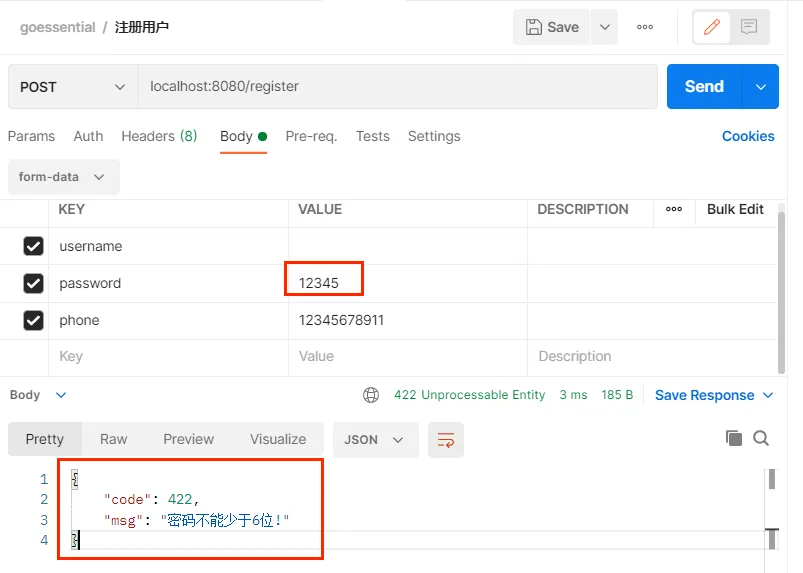
Task: Expand the Send button dropdown arrow
Action: pos(761,87)
